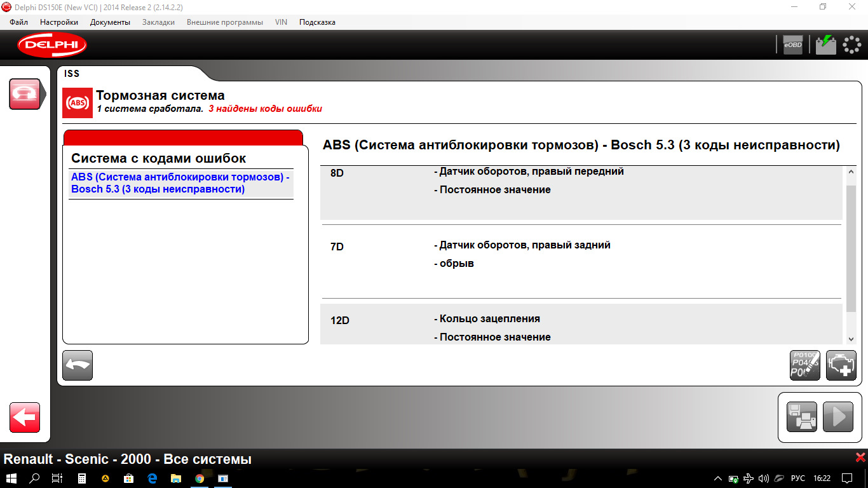Click the "Система с кодами ошибок" header
Image resolution: width=868 pixels, height=488 pixels.
(x=159, y=158)
